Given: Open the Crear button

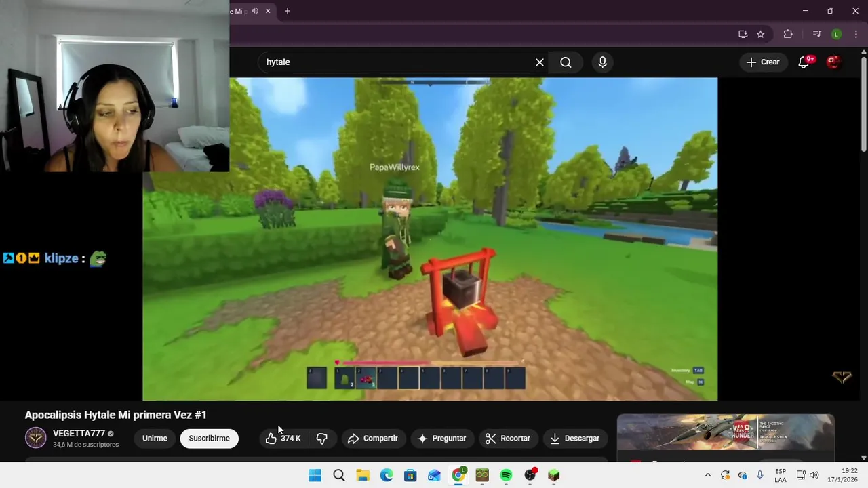Looking at the screenshot, I should click(x=764, y=62).
